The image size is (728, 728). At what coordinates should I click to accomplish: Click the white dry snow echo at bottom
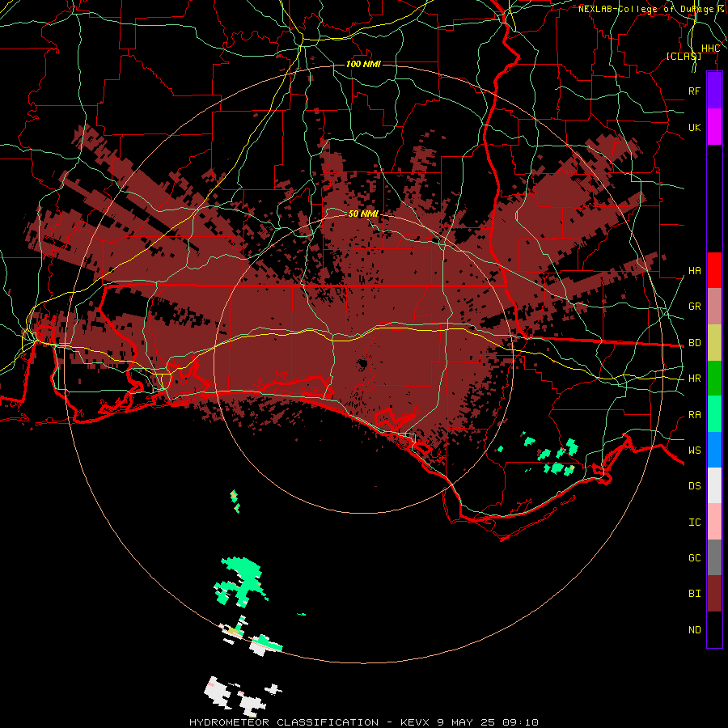point(218,693)
